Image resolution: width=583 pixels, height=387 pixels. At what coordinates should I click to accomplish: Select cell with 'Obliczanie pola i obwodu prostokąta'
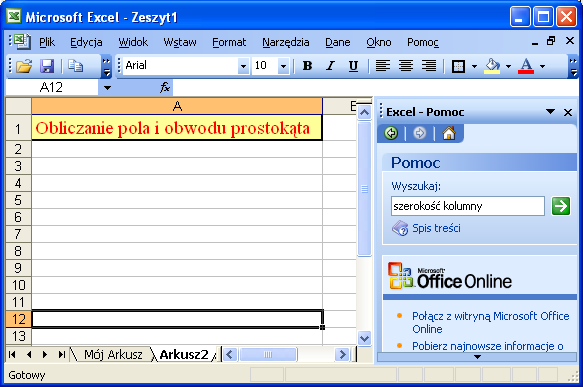point(177,128)
